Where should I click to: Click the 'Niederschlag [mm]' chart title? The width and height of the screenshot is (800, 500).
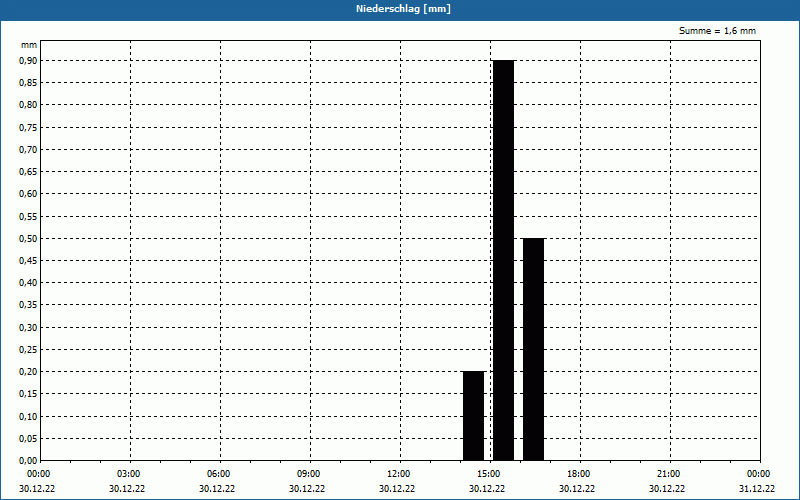(x=403, y=9)
